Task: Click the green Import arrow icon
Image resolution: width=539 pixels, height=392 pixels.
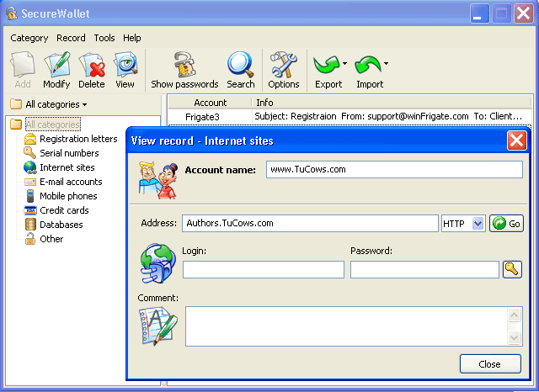Action: tap(367, 65)
